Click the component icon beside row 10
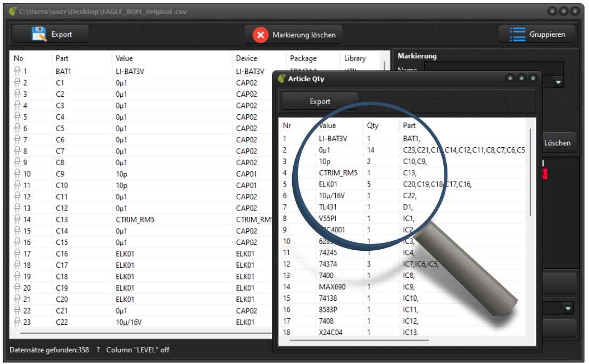The width and height of the screenshot is (589, 364). [x=17, y=174]
